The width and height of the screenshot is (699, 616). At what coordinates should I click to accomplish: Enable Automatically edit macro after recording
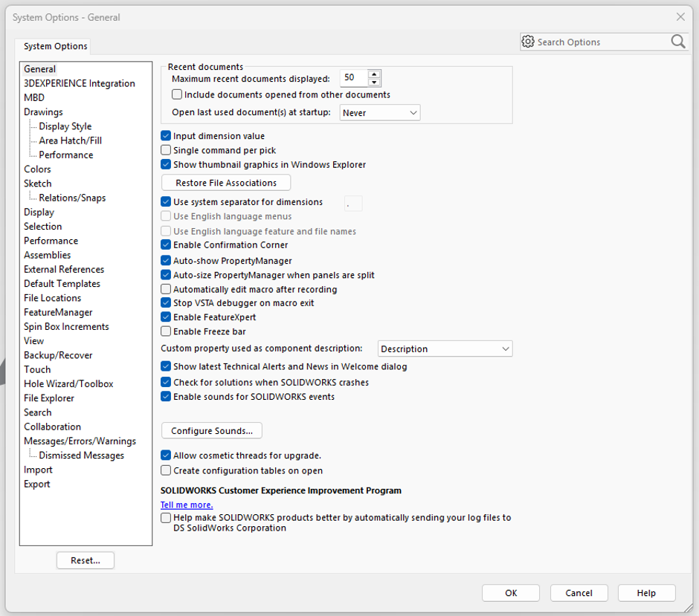pos(166,289)
